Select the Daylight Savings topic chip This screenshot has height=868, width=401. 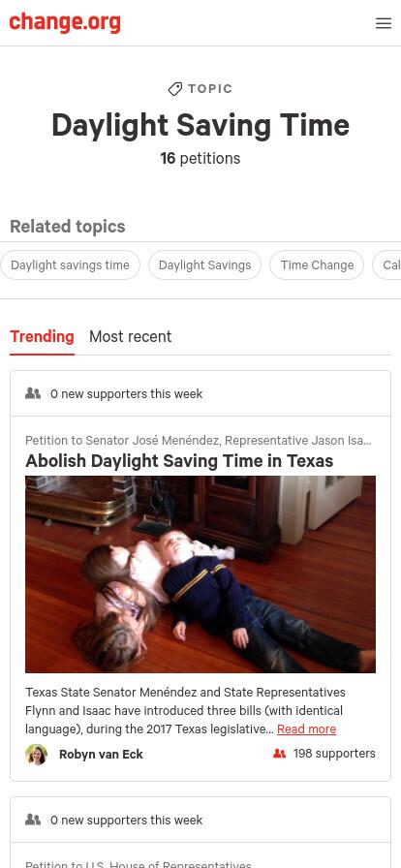click(205, 265)
